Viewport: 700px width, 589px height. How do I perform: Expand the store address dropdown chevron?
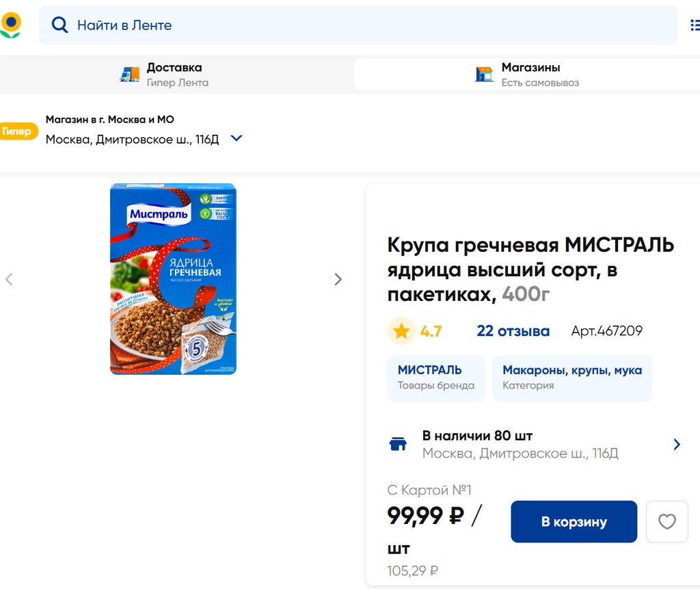(x=237, y=138)
